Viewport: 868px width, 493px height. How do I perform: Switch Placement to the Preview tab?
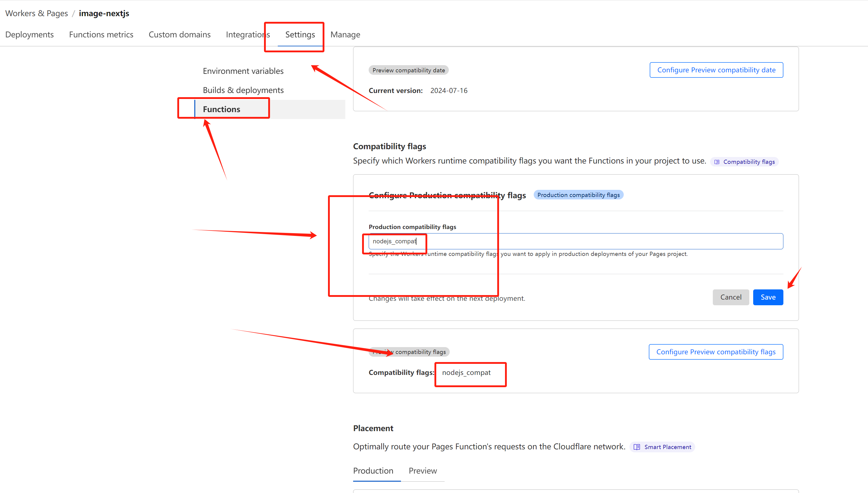pos(422,471)
